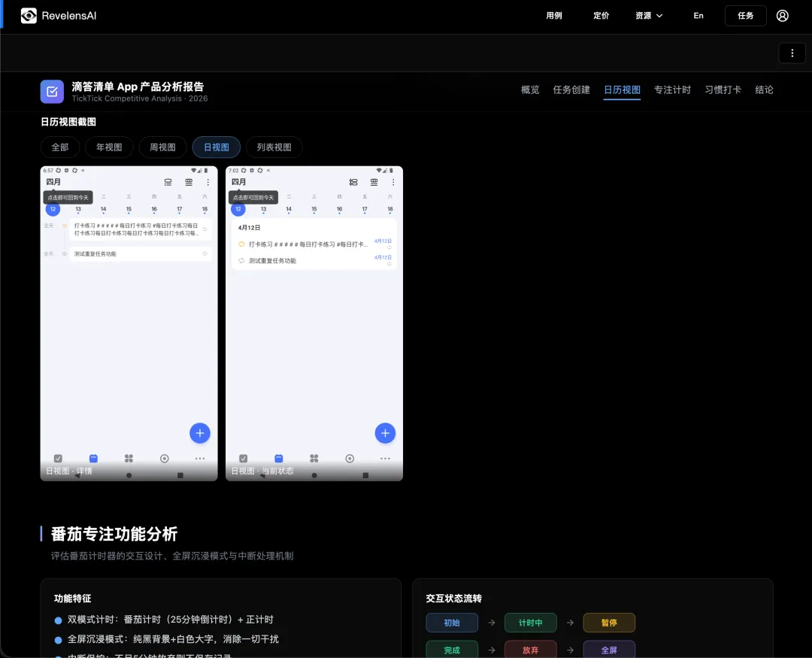Switch language with the En link
Screen dimensions: 812x658
(x=698, y=16)
